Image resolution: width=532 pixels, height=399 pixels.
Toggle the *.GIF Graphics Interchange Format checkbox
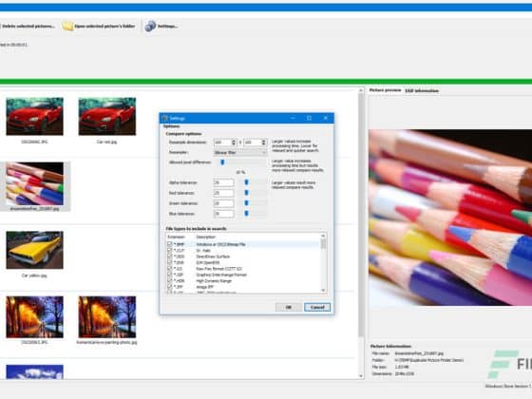(x=170, y=275)
